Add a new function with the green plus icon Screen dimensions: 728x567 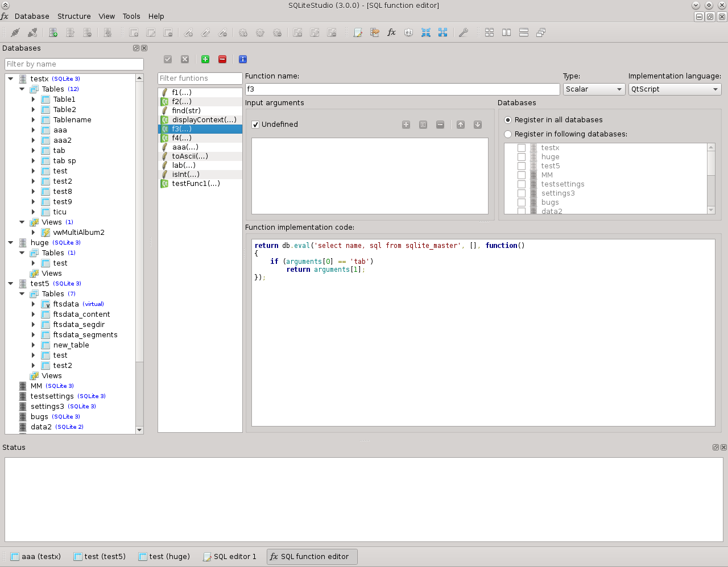click(205, 59)
